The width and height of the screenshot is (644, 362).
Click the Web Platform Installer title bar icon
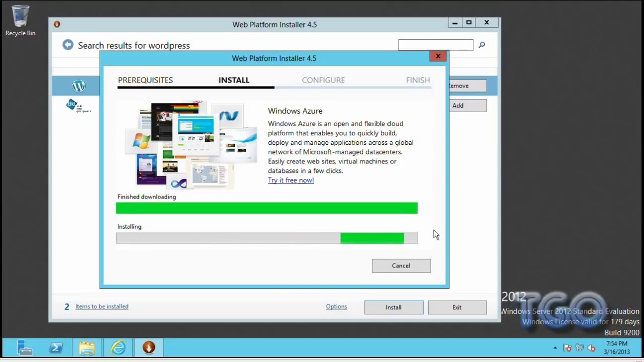(x=57, y=24)
